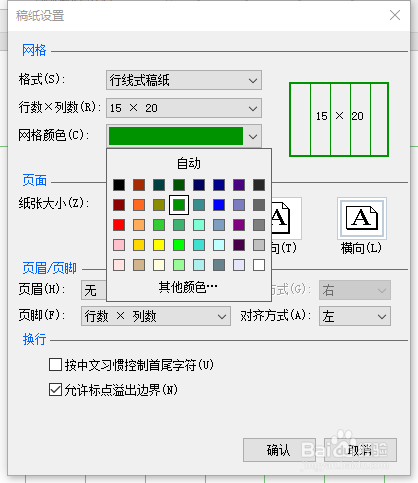Expand the 行数×列数 dropdown with 15 × 20

[x=184, y=108]
